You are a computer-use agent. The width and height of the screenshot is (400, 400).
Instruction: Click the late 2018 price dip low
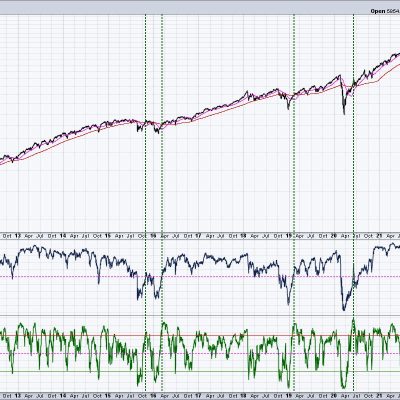288,108
